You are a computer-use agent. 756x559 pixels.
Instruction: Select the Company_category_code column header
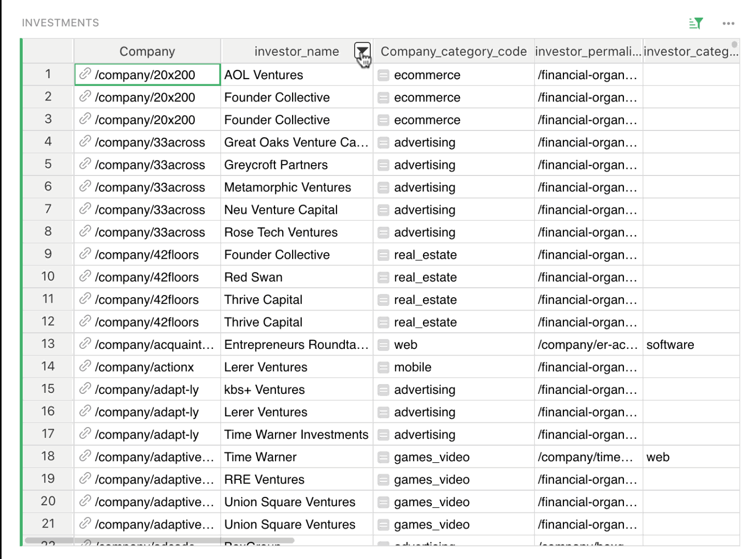tap(453, 51)
